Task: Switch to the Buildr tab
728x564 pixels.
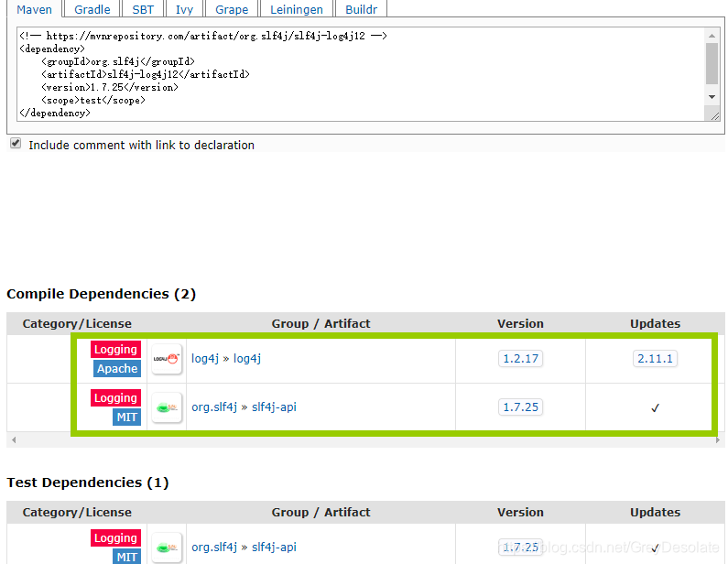Action: [x=361, y=9]
